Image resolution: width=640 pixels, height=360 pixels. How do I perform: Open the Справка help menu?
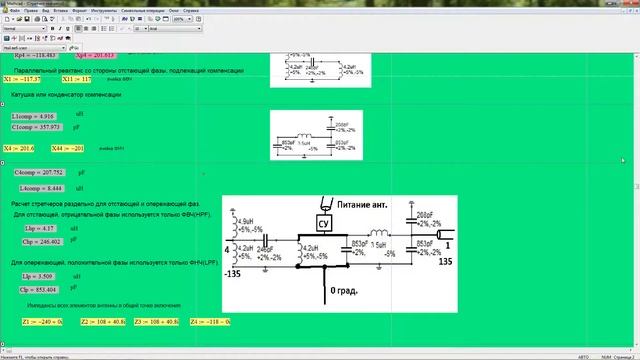click(191, 11)
